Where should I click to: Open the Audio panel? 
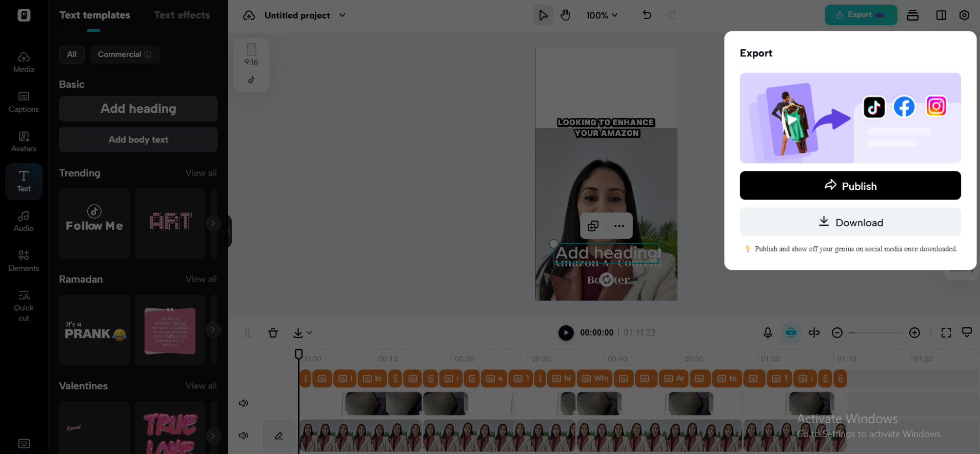coord(24,221)
